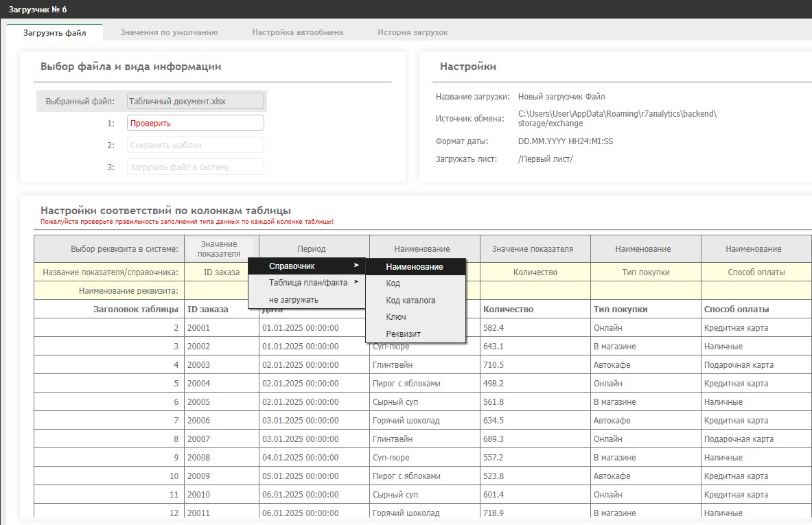Select the «Загрузить файл» tab
Viewport: 812px width, 525px height.
[55, 33]
